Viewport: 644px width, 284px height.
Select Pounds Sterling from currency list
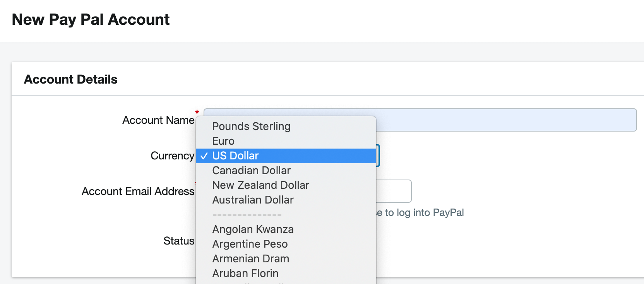tap(286, 127)
